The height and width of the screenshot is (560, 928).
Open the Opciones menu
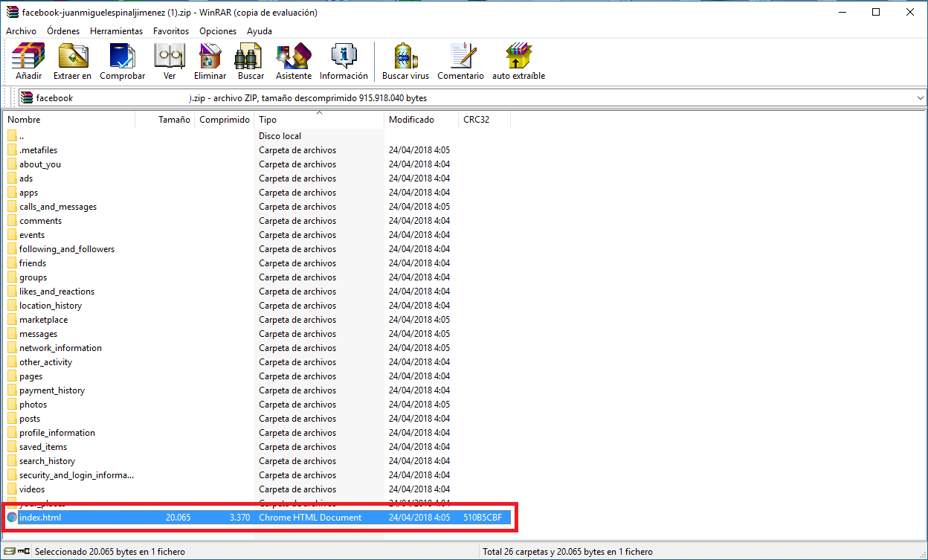coord(218,31)
